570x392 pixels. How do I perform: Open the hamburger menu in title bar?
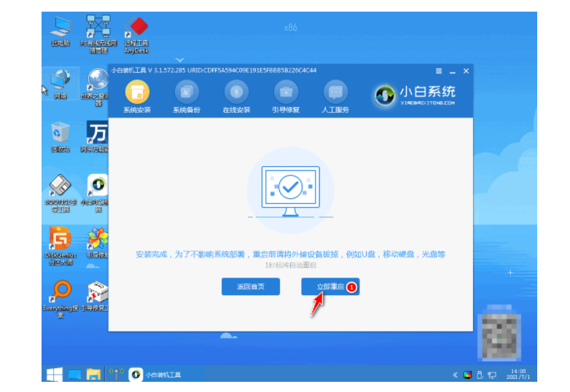tap(439, 71)
